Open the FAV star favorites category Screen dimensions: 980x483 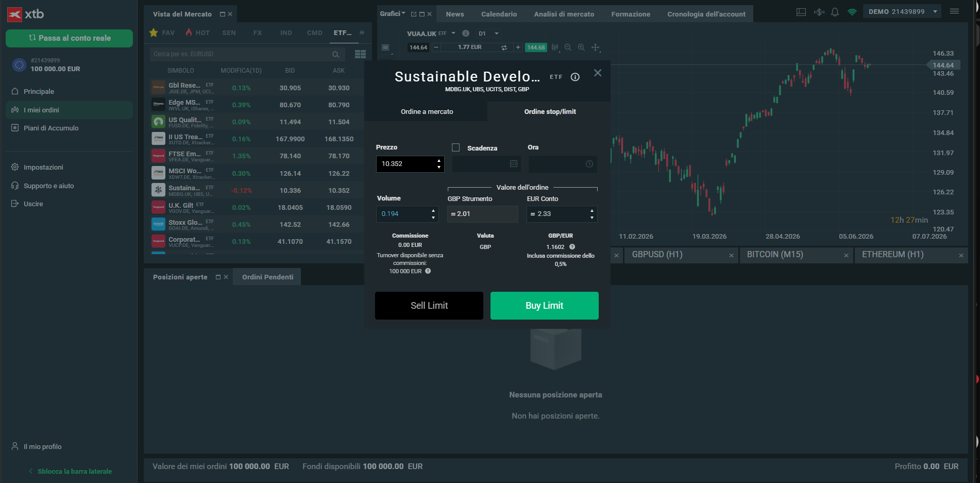[x=162, y=32]
